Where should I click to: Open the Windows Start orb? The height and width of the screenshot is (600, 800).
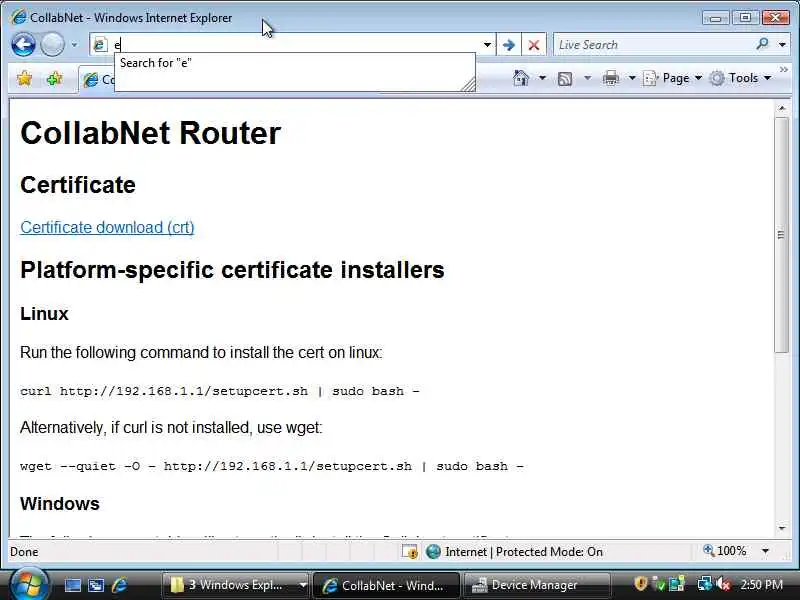[28, 584]
